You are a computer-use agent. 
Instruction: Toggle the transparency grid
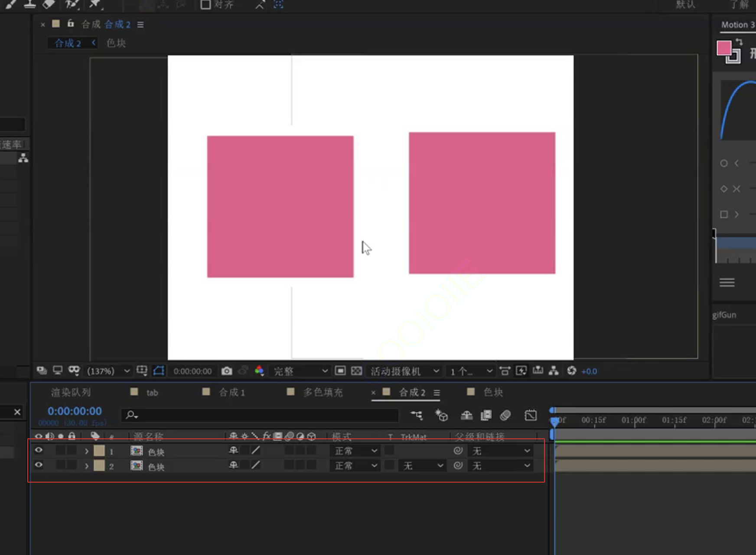356,371
